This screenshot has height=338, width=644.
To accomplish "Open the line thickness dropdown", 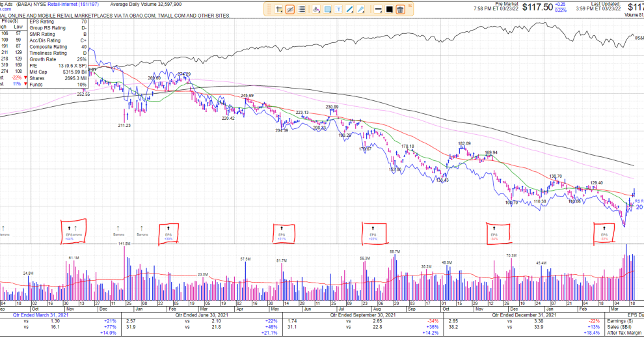I will coord(378,9).
